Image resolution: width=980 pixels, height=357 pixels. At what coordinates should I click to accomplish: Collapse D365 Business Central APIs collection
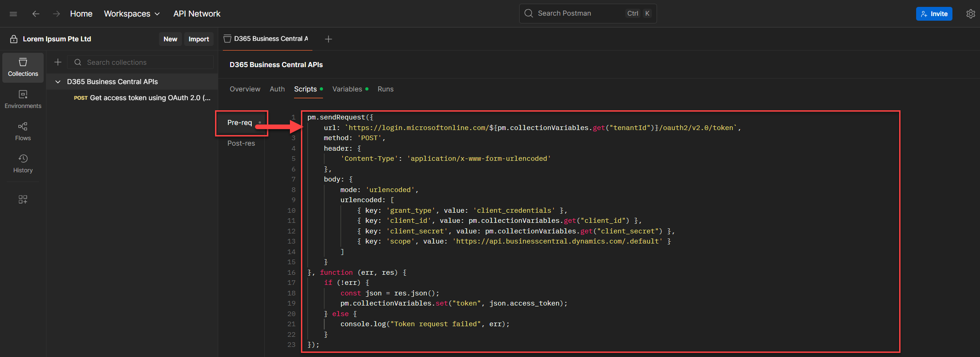coord(58,82)
